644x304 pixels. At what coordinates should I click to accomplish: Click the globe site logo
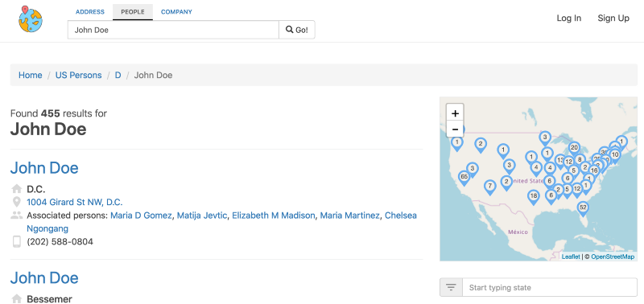pyautogui.click(x=30, y=19)
